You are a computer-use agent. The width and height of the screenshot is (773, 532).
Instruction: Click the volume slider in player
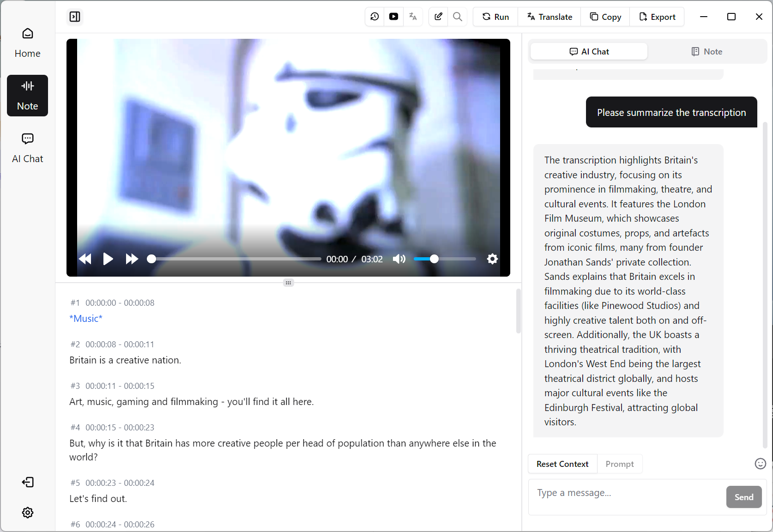pos(445,259)
